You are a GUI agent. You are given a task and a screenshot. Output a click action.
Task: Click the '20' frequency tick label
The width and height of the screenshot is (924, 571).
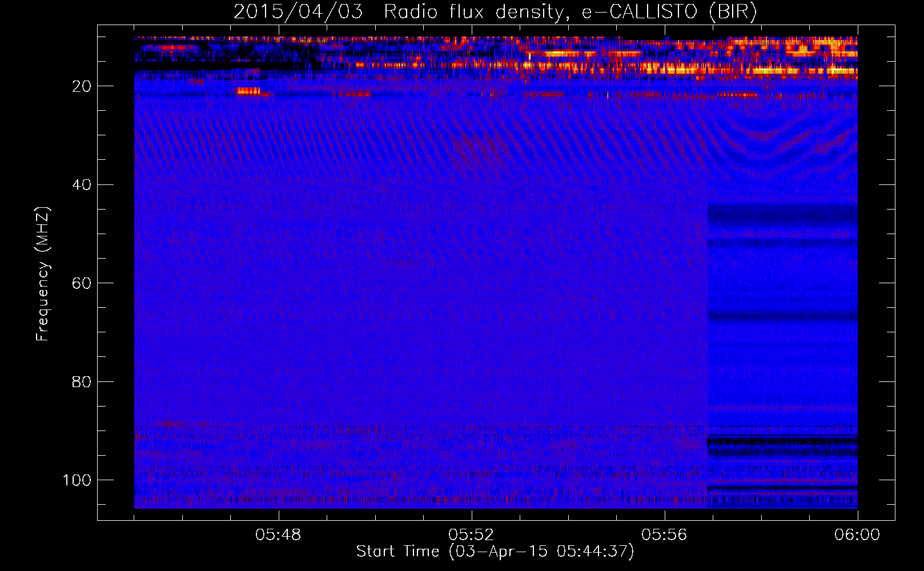tap(82, 86)
